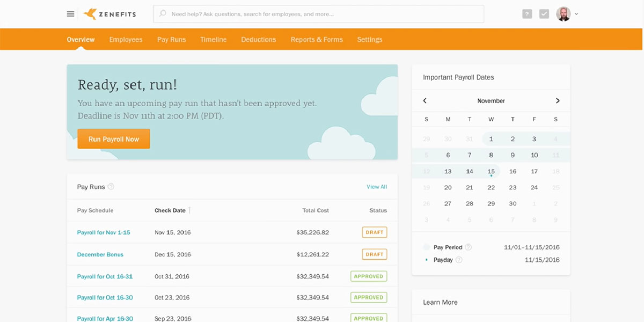The width and height of the screenshot is (644, 322).
Task: Open the Reports & Forms tab
Action: (x=317, y=40)
